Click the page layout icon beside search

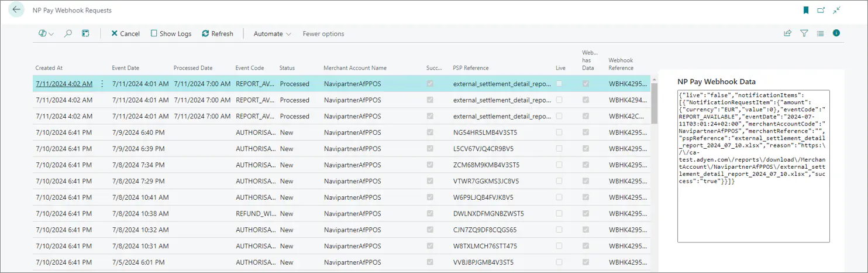click(x=85, y=33)
